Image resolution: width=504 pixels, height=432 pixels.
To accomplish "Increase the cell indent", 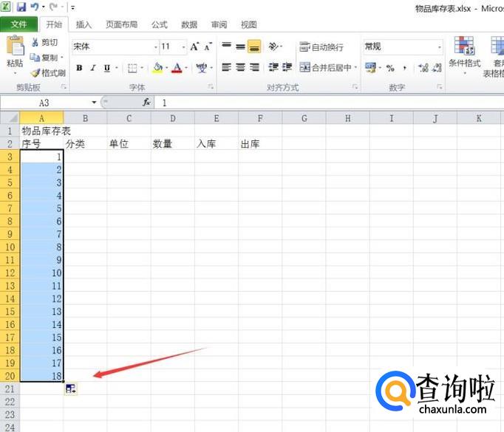I will (287, 67).
